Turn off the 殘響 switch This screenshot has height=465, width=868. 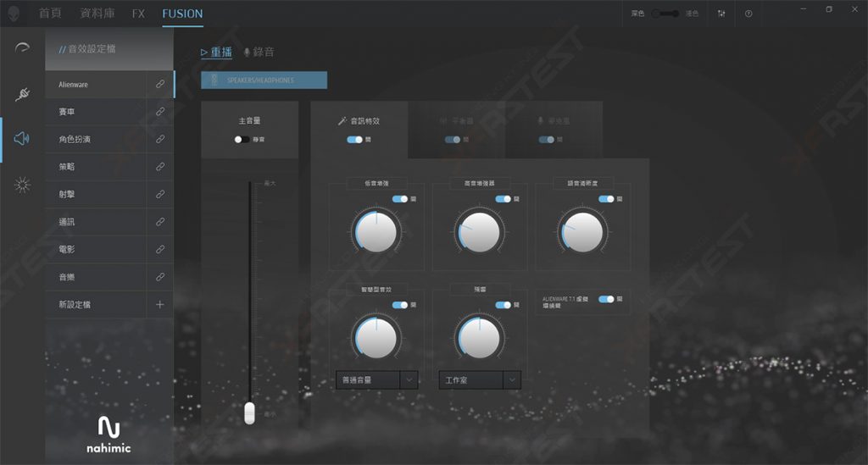[504, 305]
